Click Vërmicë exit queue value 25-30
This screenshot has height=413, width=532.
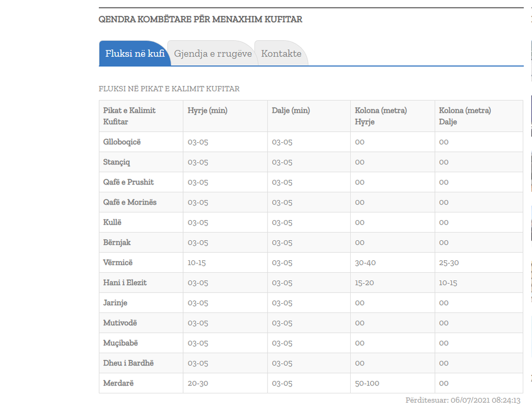click(449, 262)
